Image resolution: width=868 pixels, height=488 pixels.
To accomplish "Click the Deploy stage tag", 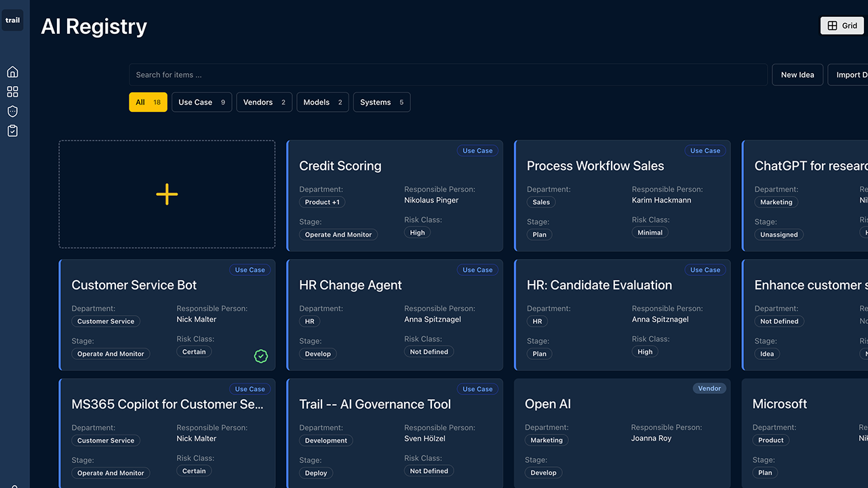I will click(x=316, y=473).
